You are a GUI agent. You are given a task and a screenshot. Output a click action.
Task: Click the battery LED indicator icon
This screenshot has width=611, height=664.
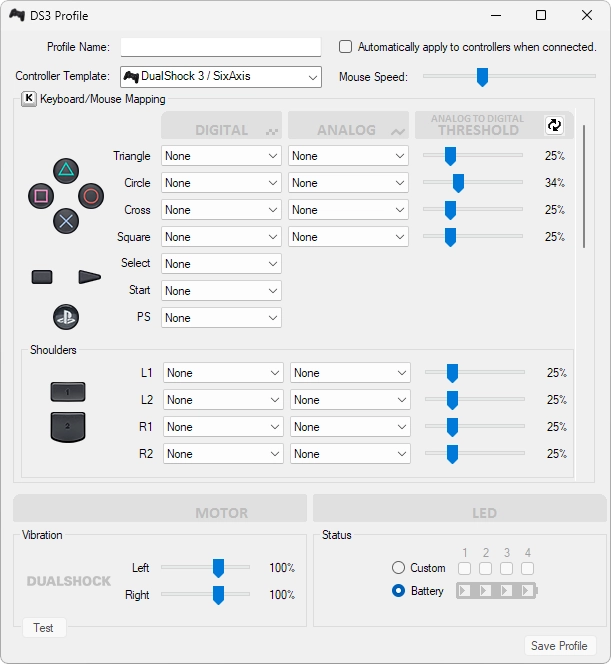(497, 590)
